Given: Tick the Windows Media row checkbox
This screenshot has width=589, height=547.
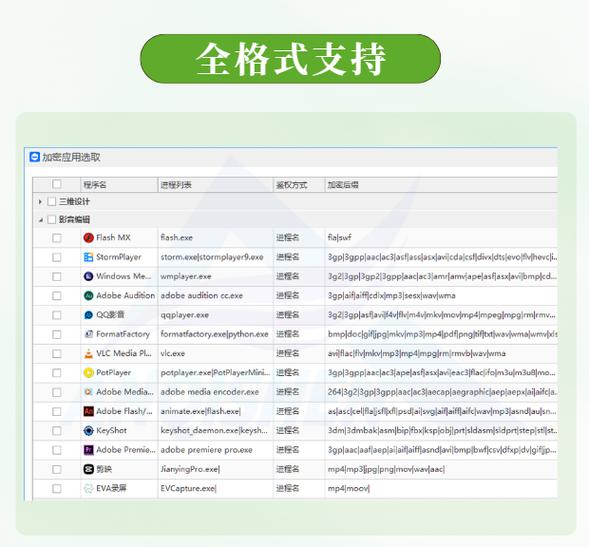Looking at the screenshot, I should pyautogui.click(x=57, y=277).
